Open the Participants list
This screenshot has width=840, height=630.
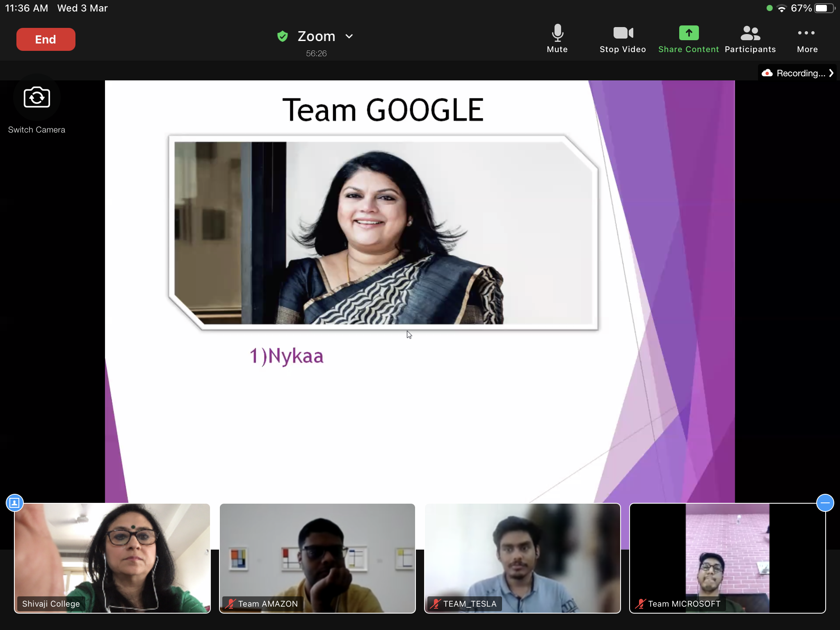coord(750,39)
